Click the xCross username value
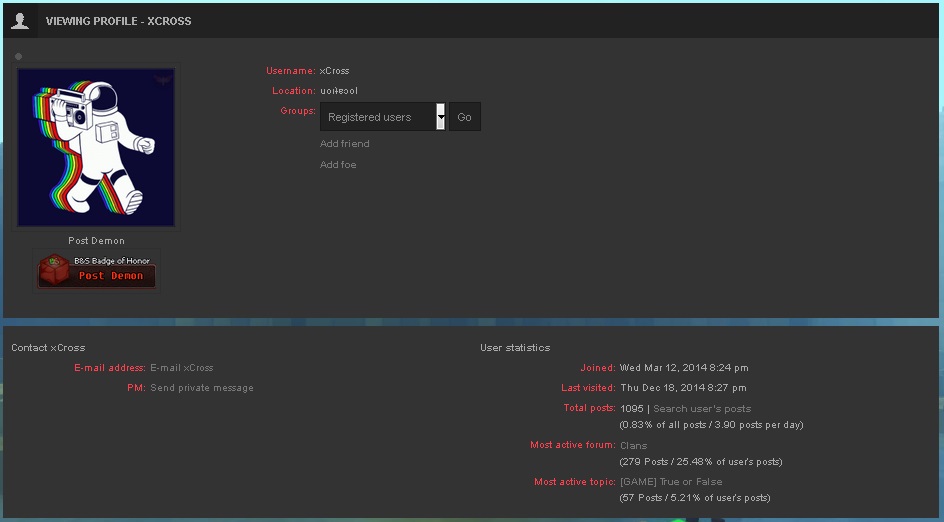Viewport: 944px width, 522px height. pyautogui.click(x=334, y=71)
